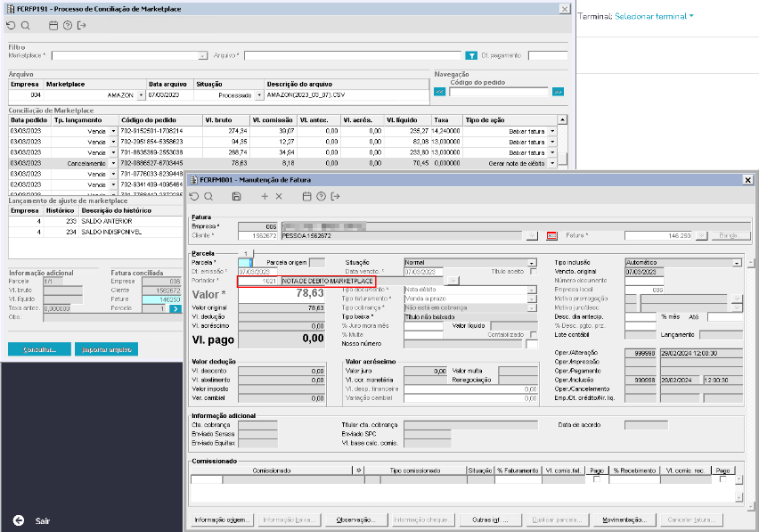Click the Observação button
This screenshot has height=532, width=759.
356,520
